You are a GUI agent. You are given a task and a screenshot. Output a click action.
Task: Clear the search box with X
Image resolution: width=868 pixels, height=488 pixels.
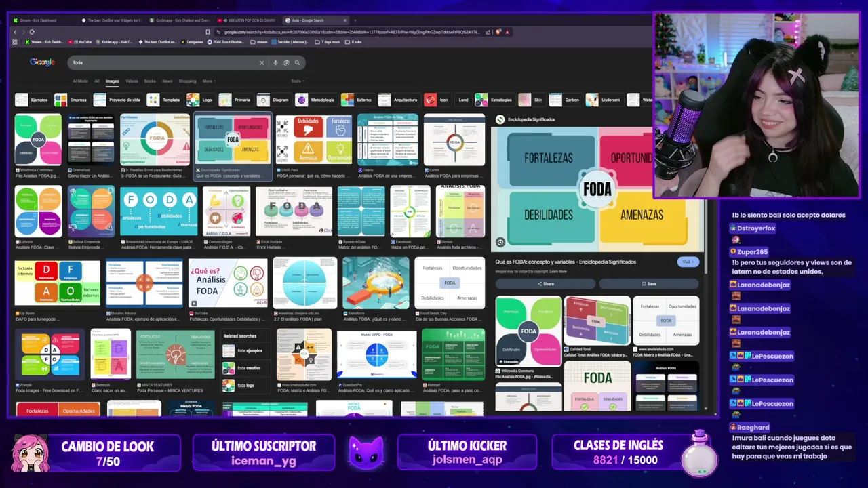[x=262, y=63]
